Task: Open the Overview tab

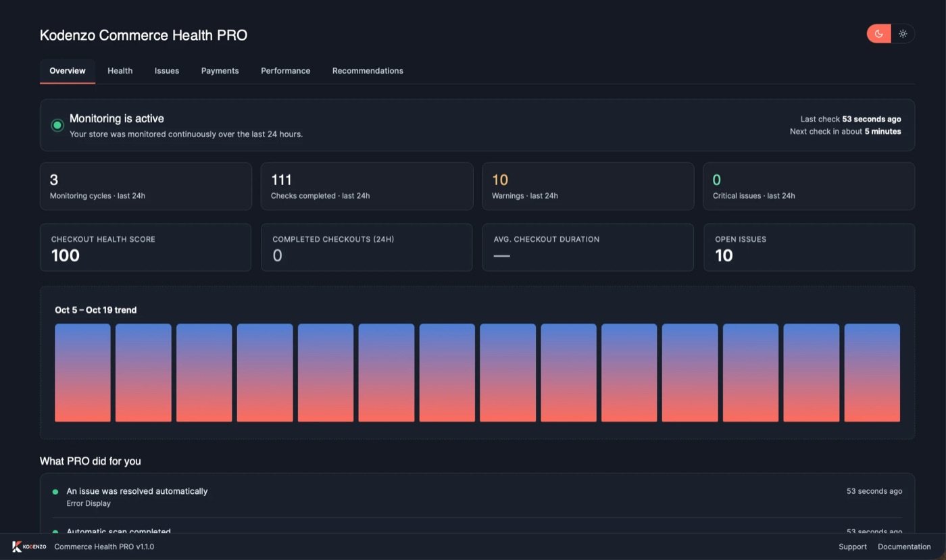Action: point(68,71)
